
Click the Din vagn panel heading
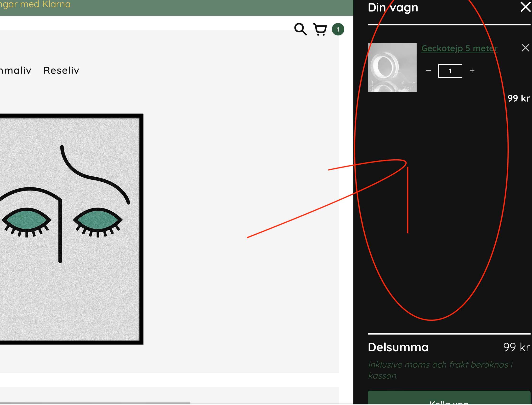[393, 7]
